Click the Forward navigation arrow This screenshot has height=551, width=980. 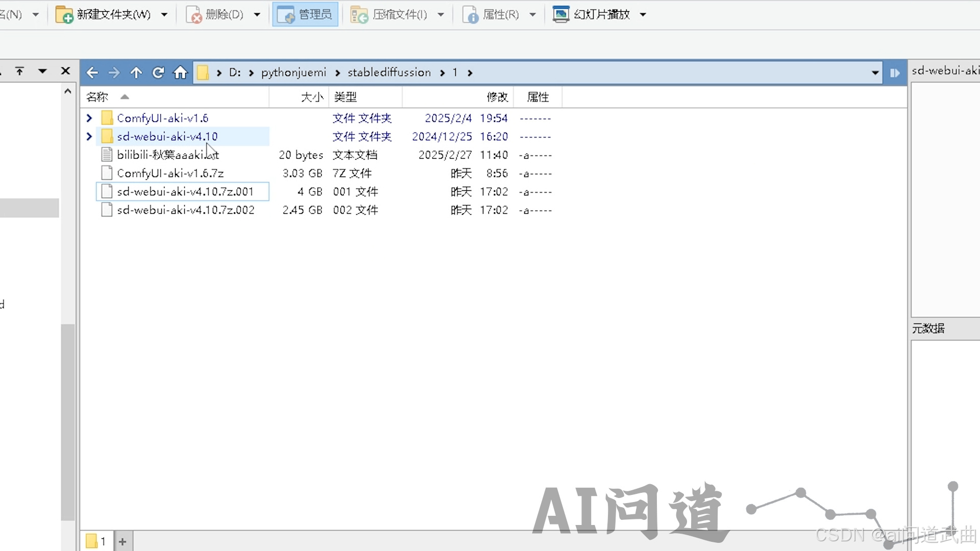pyautogui.click(x=114, y=72)
